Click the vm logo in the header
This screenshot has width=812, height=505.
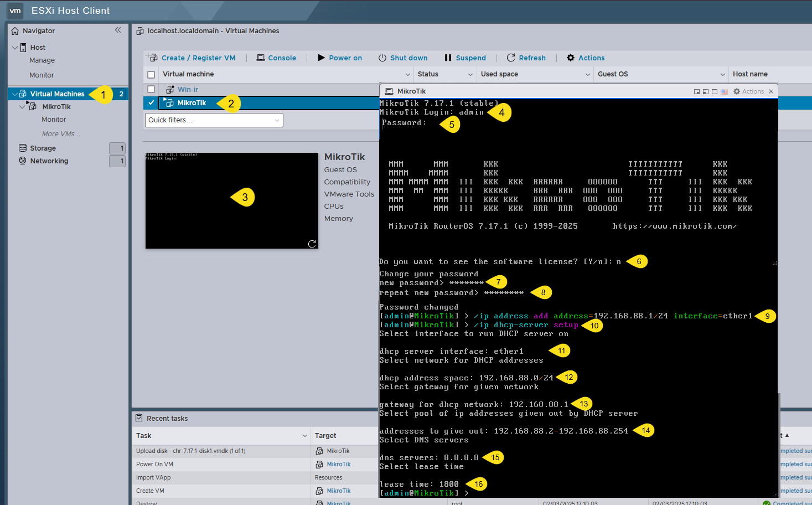point(15,11)
